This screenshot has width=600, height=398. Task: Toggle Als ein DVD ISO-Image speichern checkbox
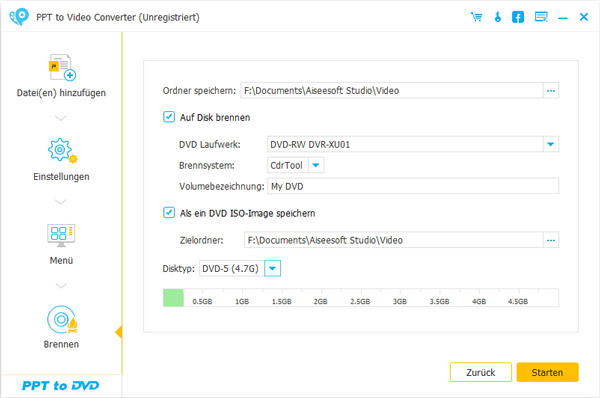(169, 212)
